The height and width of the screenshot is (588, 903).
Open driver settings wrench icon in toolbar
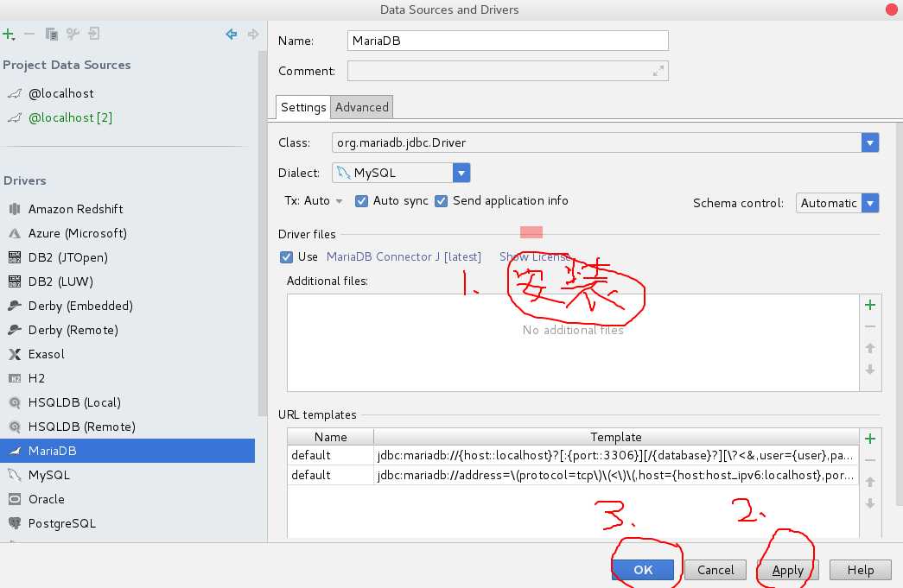[73, 35]
